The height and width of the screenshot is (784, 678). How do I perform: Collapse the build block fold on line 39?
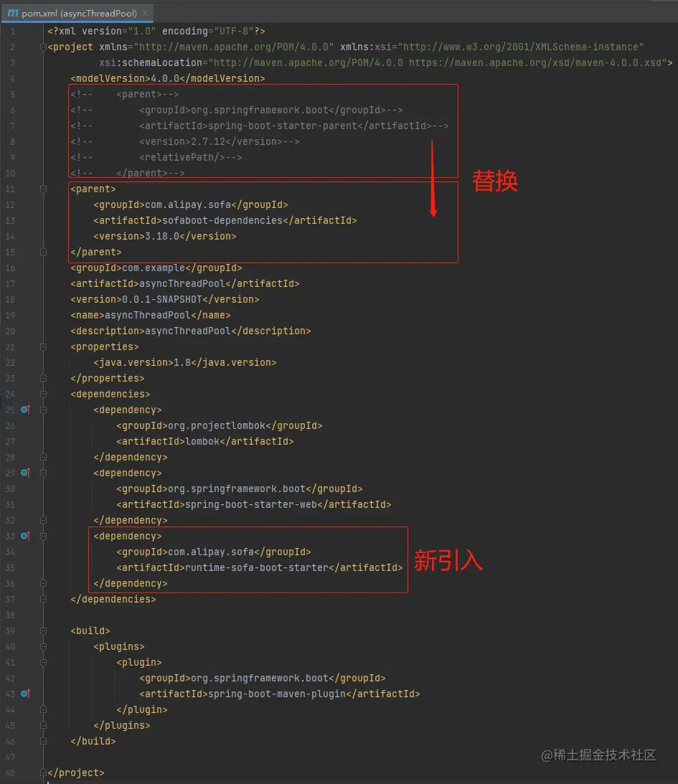click(x=44, y=631)
